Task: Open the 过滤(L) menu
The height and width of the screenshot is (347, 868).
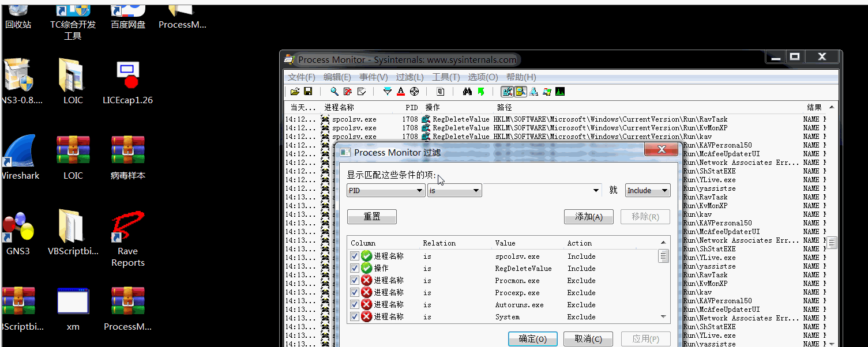Action: point(410,77)
